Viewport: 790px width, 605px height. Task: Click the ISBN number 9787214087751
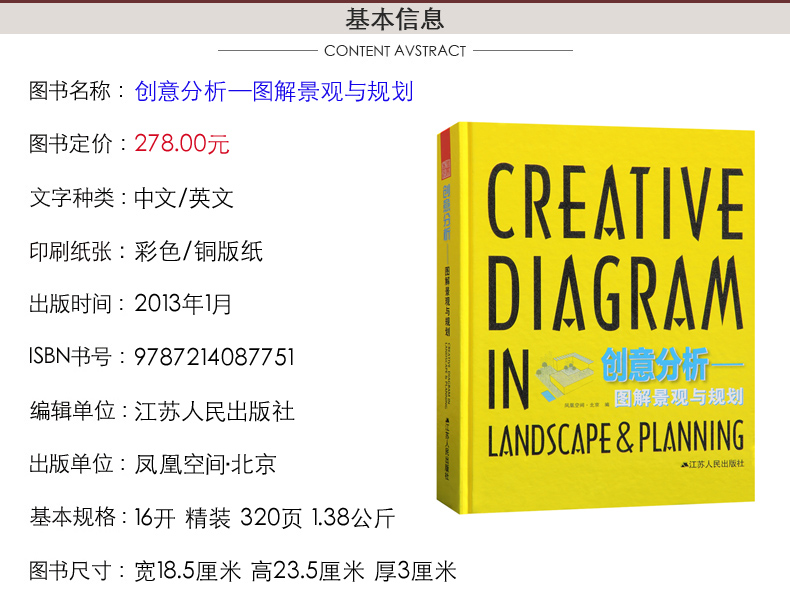point(214,357)
